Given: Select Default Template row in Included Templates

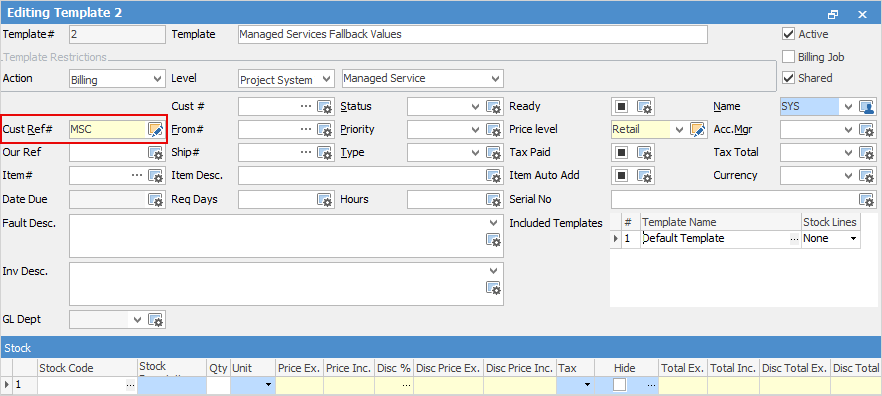Looking at the screenshot, I should (735, 238).
